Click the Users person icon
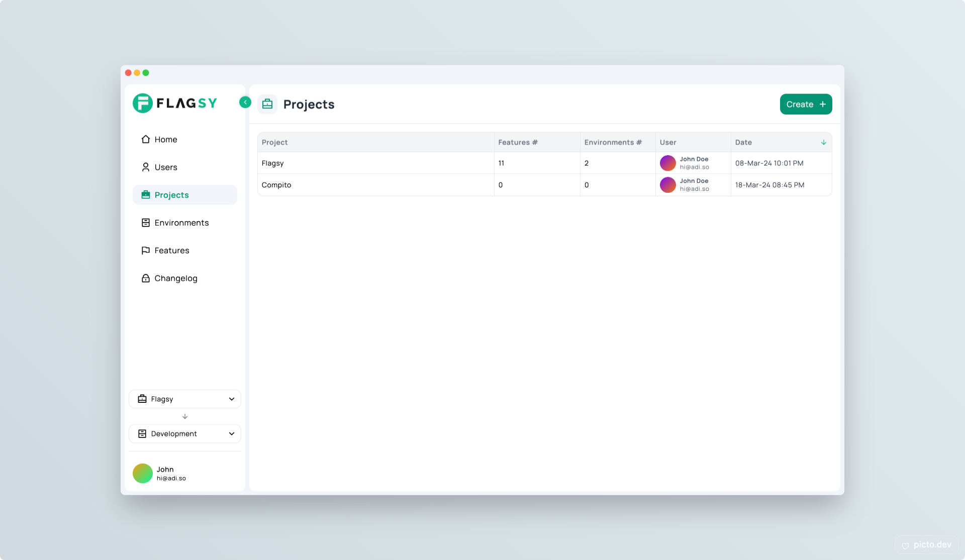Screen dimensions: 965x560 click(146, 167)
